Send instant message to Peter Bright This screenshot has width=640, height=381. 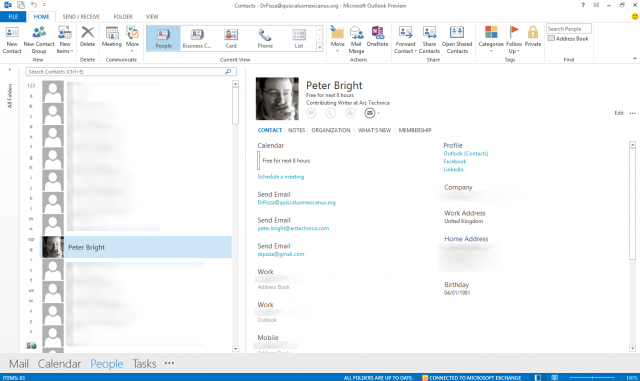coord(311,113)
